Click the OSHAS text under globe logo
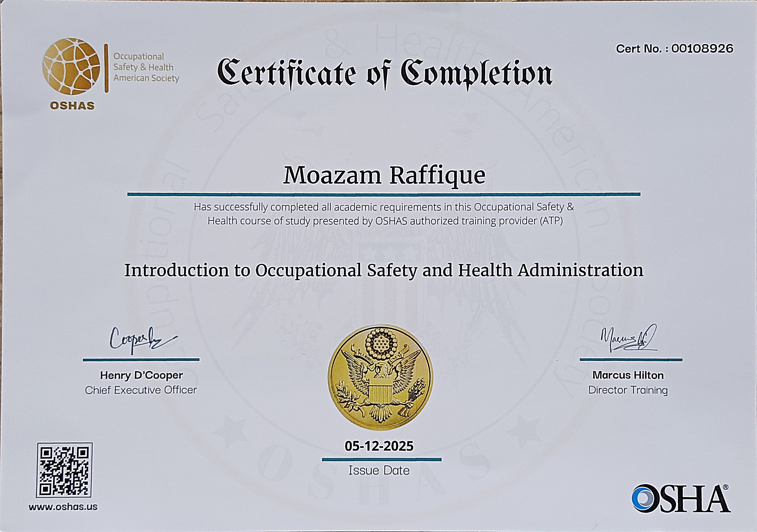 [72, 106]
